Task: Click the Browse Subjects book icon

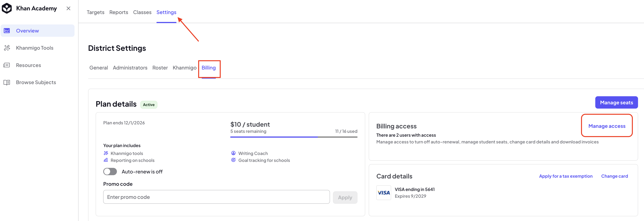Action: pos(7,83)
